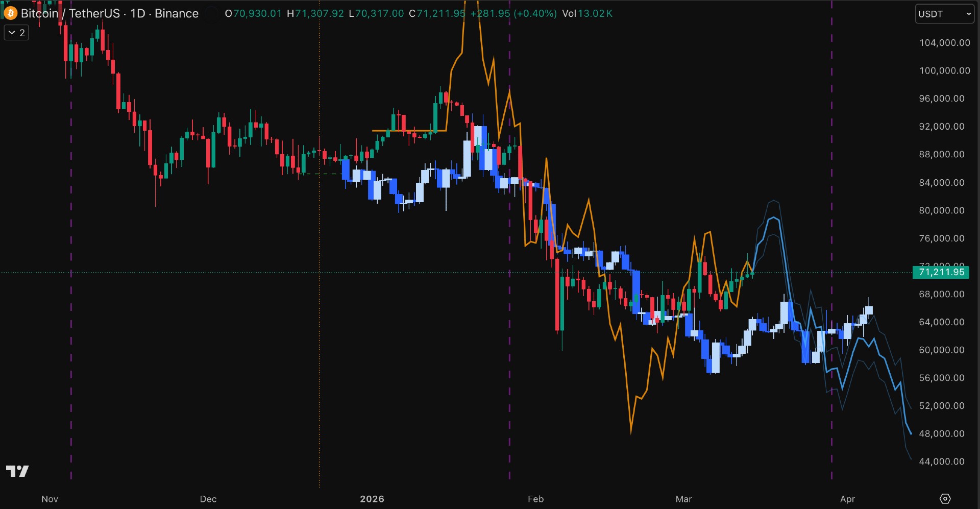The width and height of the screenshot is (980, 509).
Task: Show the hidden indicators by clicking the 2 badge
Action: click(x=22, y=32)
